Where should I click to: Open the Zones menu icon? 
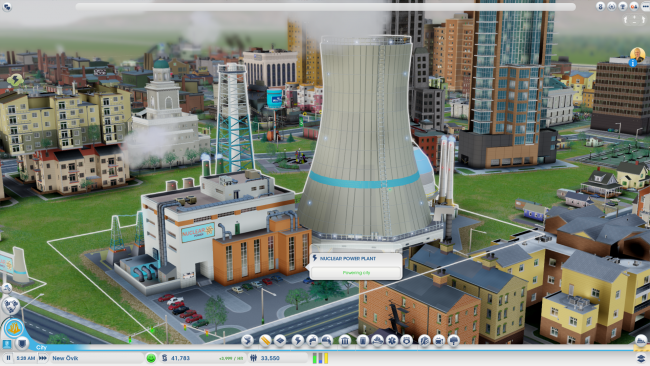point(280,341)
